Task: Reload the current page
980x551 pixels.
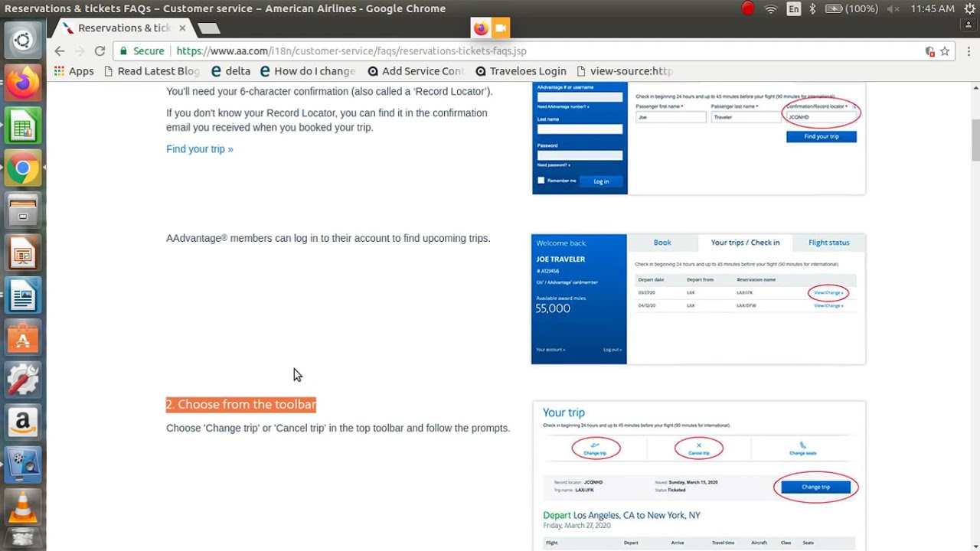Action: point(100,51)
